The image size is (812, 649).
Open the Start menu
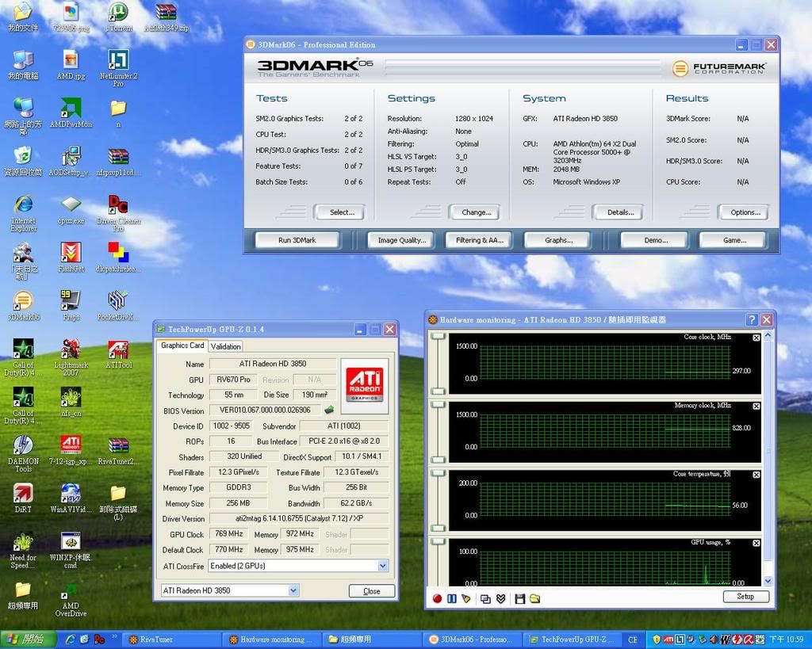[x=27, y=639]
